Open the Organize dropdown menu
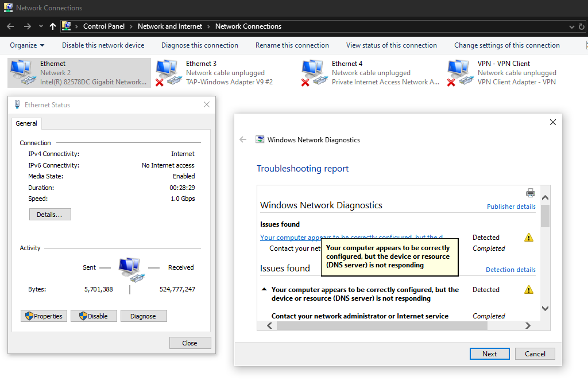The image size is (588, 381). tap(27, 45)
